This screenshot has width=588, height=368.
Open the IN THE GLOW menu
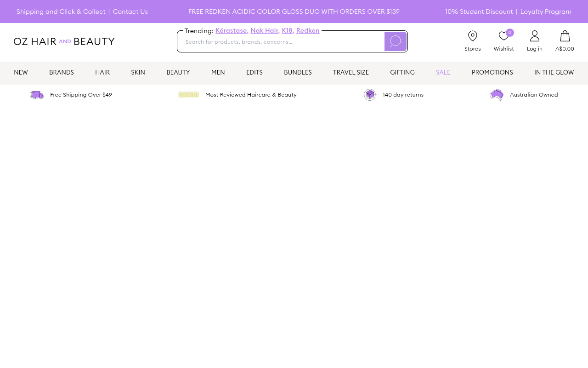coord(554,73)
